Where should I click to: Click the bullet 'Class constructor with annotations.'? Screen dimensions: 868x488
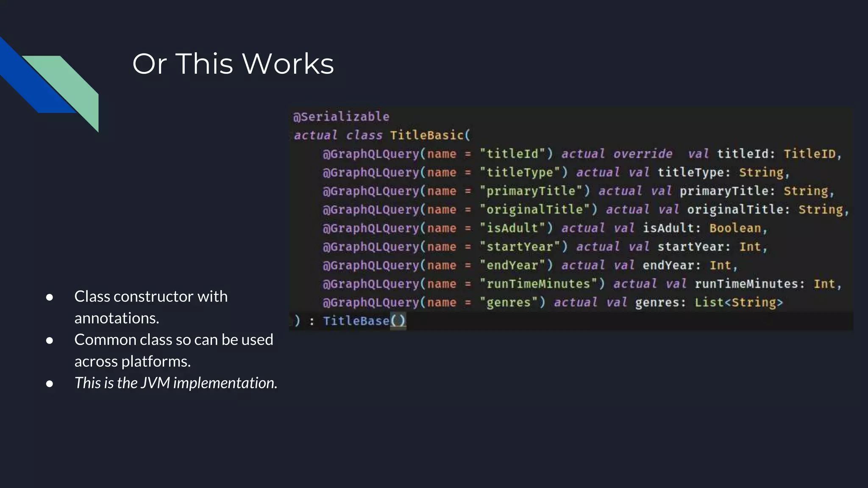pos(151,307)
